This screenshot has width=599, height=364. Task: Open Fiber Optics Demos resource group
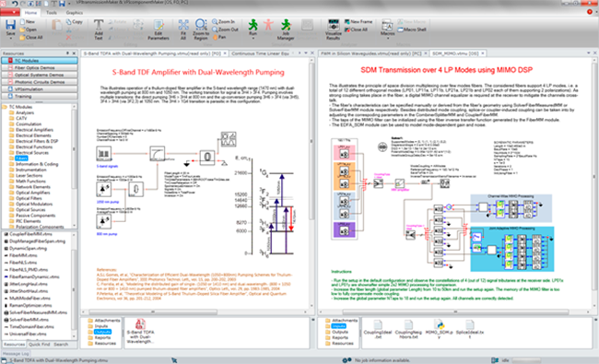(x=40, y=67)
